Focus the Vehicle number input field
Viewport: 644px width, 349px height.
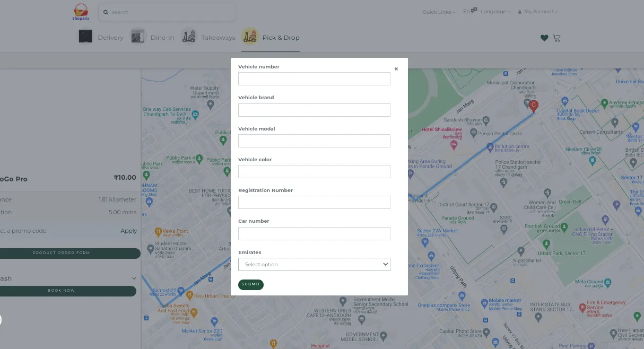[314, 79]
